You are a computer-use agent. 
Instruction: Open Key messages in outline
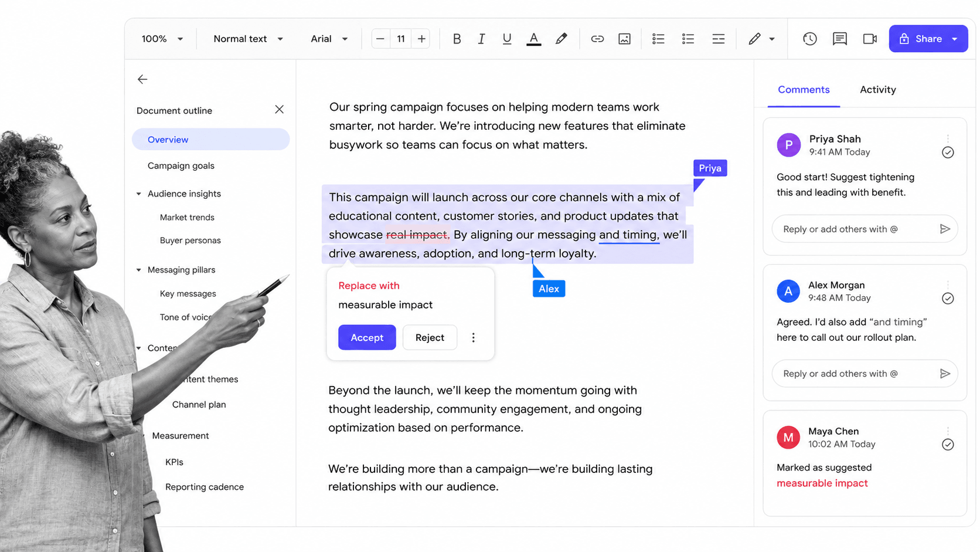[x=188, y=294]
